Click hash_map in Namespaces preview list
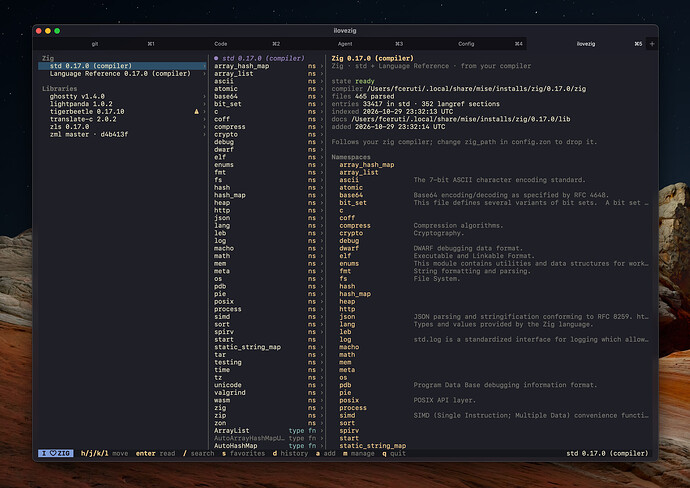 pos(355,294)
